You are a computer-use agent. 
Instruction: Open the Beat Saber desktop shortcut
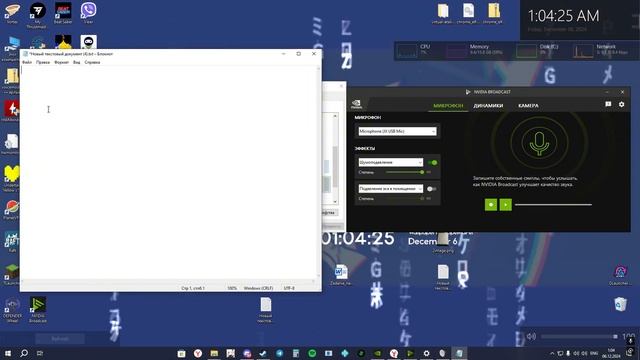63,12
